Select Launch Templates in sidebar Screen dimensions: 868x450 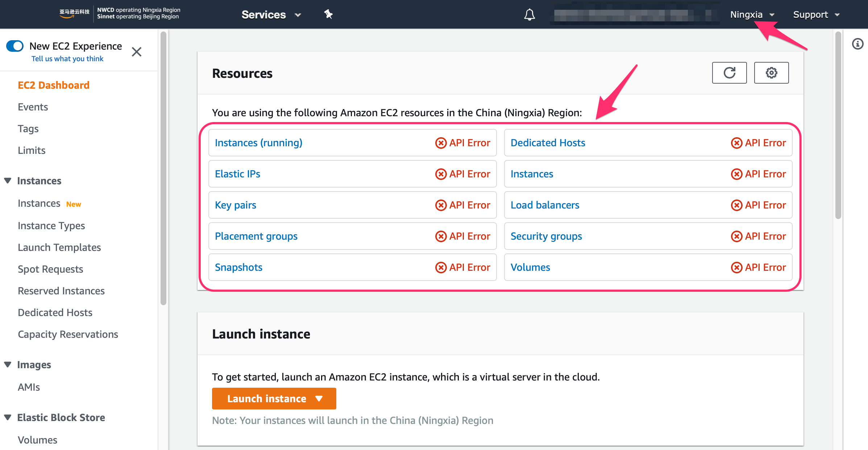click(59, 248)
